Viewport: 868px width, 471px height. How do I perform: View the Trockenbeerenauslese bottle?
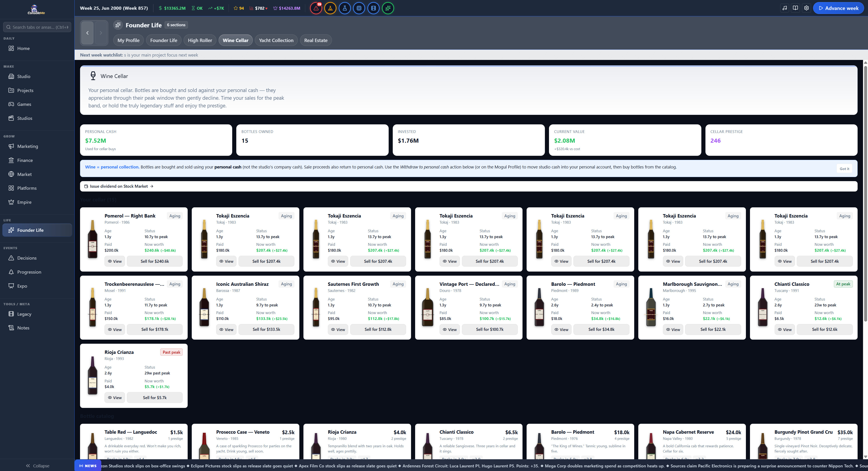coord(115,329)
